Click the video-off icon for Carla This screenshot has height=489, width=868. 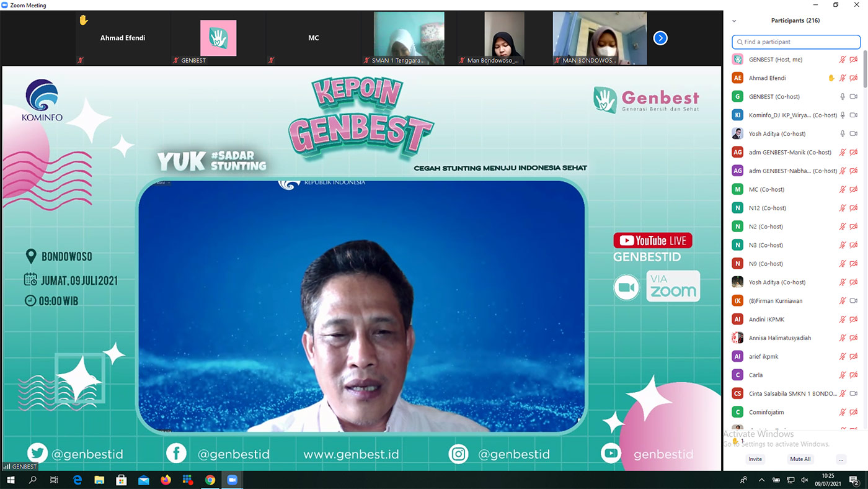(x=854, y=375)
